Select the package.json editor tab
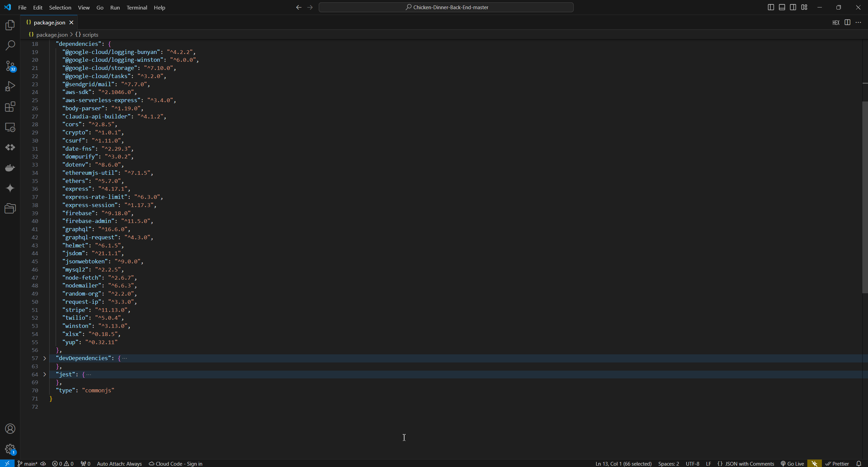 pos(49,22)
